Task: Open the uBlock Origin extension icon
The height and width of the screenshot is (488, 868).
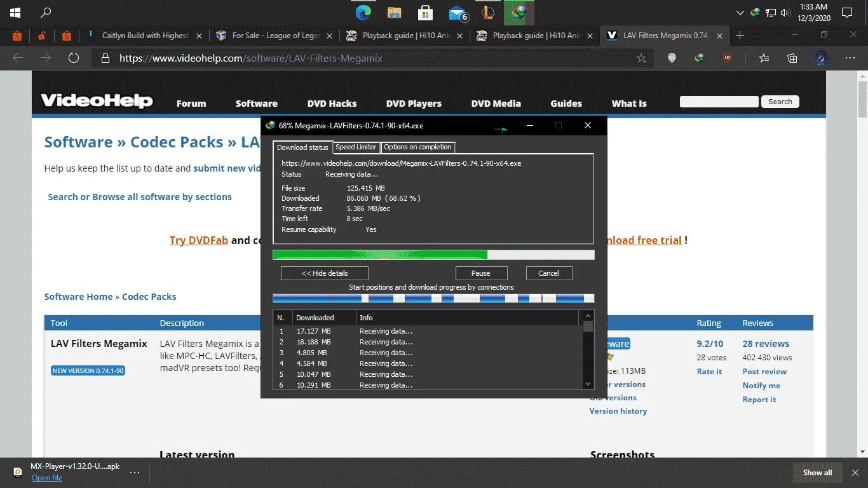Action: coord(728,58)
